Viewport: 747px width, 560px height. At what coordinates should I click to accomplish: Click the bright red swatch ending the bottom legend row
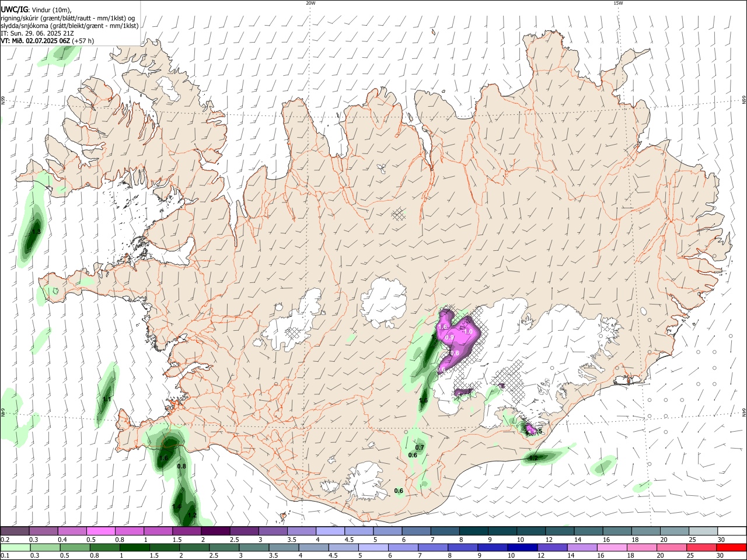[x=731, y=547]
